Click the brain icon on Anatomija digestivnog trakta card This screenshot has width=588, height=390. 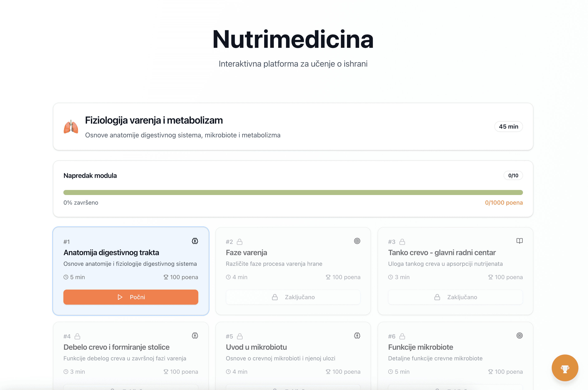(x=195, y=241)
